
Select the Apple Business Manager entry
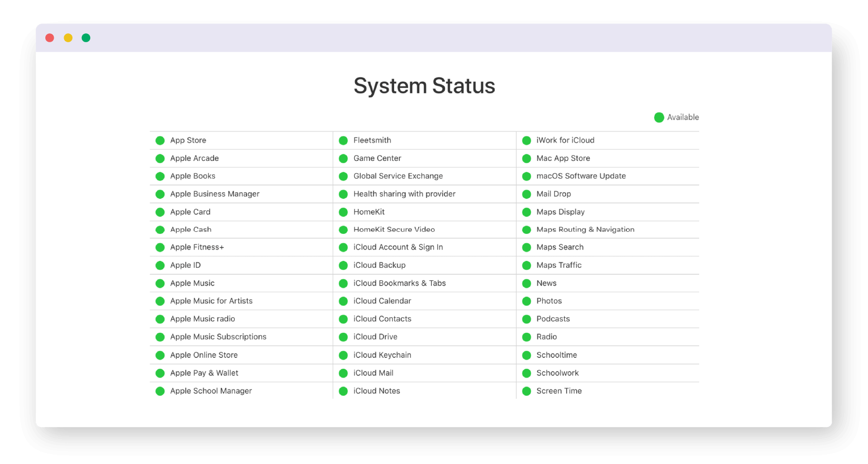[x=215, y=194]
